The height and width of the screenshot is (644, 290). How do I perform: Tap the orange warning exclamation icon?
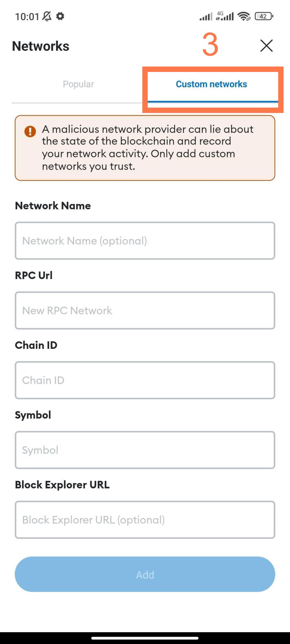coord(30,131)
